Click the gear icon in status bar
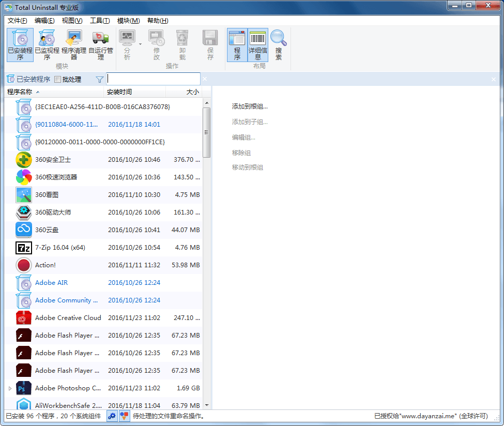Screen dimensions: 504x426 pyautogui.click(x=112, y=416)
